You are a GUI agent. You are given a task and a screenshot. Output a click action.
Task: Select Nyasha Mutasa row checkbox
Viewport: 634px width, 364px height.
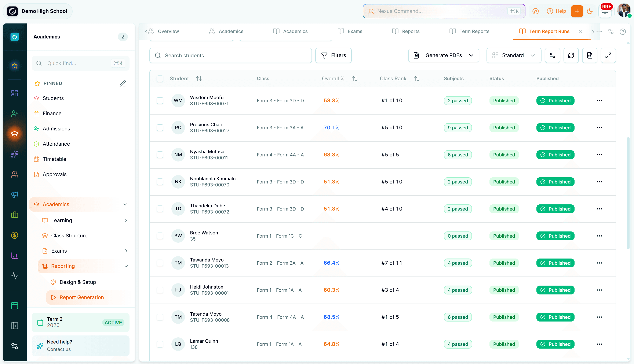[x=160, y=155]
